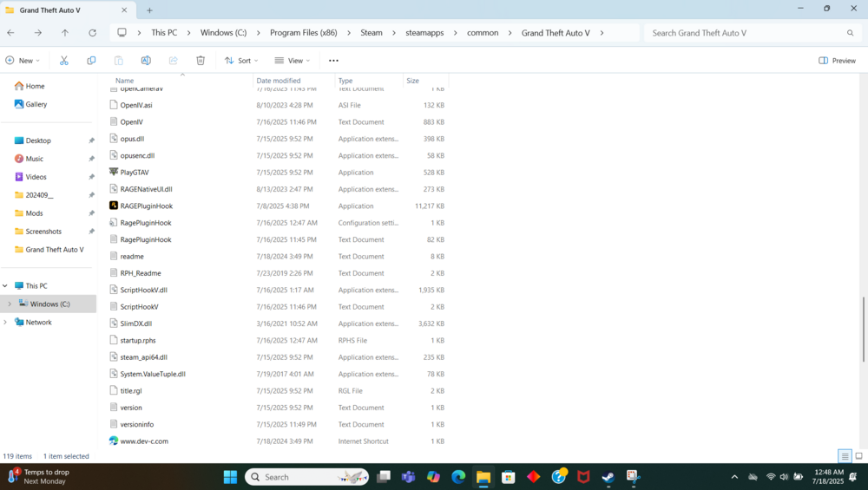Navigate to steamapps in breadcrumb
This screenshot has width=868, height=490.
(424, 33)
